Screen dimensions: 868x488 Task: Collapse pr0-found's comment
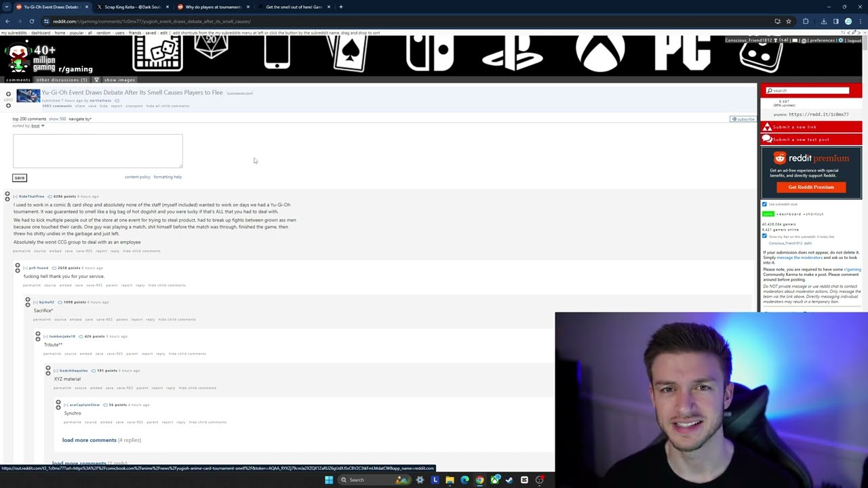click(26, 268)
